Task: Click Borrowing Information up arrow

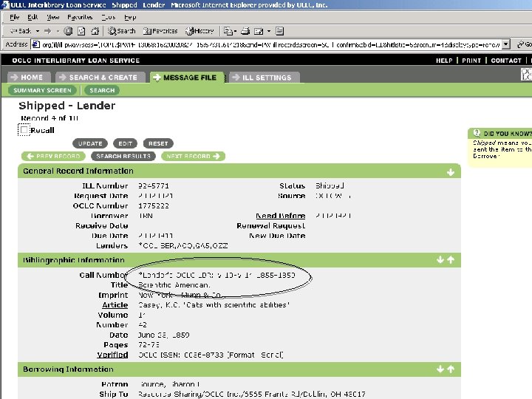Action: tap(451, 369)
